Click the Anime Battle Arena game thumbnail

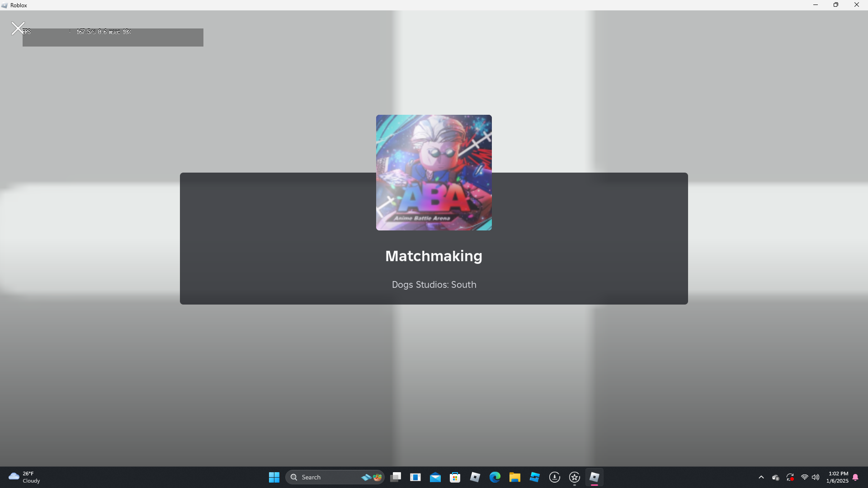pyautogui.click(x=434, y=172)
